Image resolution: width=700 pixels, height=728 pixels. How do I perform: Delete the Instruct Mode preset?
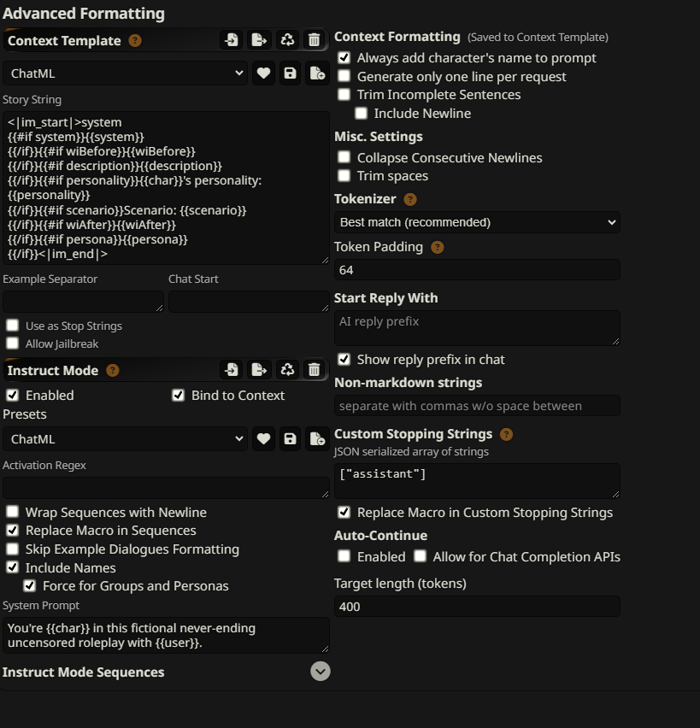(x=315, y=370)
